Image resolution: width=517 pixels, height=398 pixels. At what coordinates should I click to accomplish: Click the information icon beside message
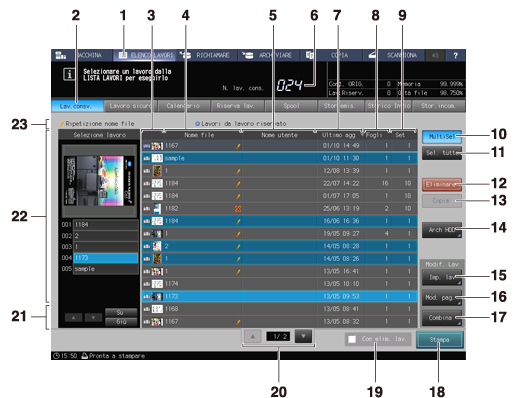pos(69,74)
